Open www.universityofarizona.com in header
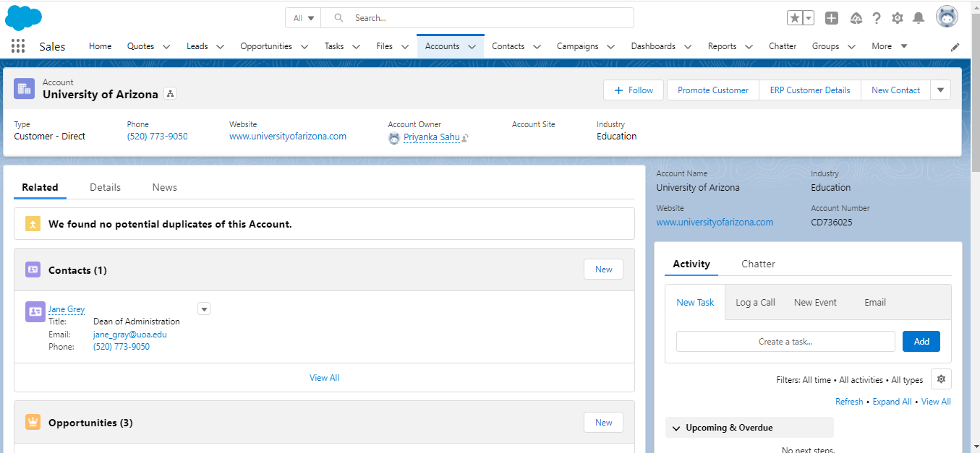Image resolution: width=980 pixels, height=453 pixels. [288, 137]
